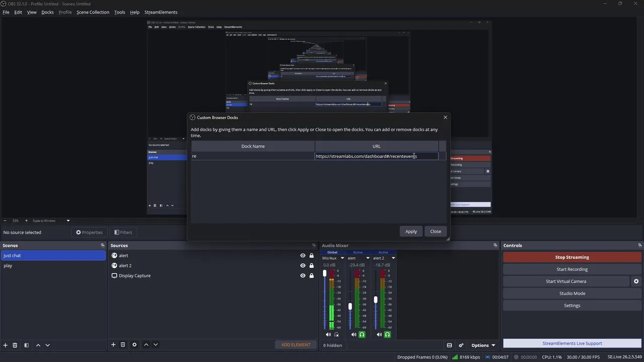Move scene up with the Scenes up arrow
Viewport: 644px width, 362px height.
38,345
